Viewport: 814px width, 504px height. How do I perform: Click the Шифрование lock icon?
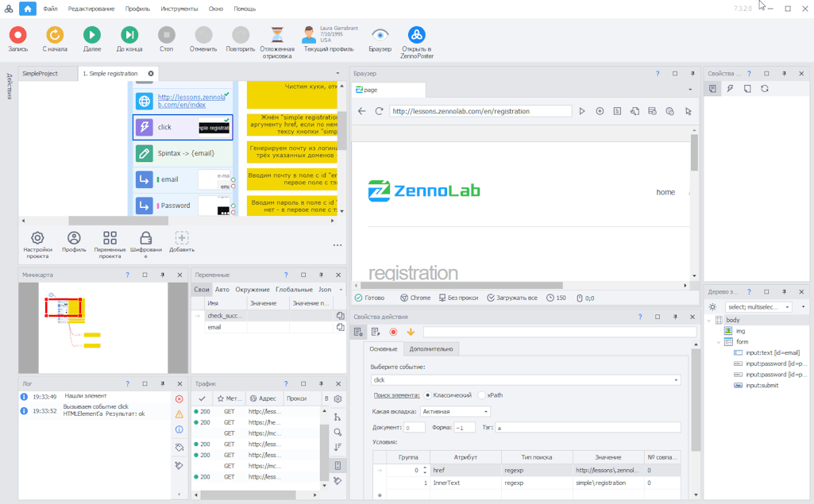(x=145, y=238)
